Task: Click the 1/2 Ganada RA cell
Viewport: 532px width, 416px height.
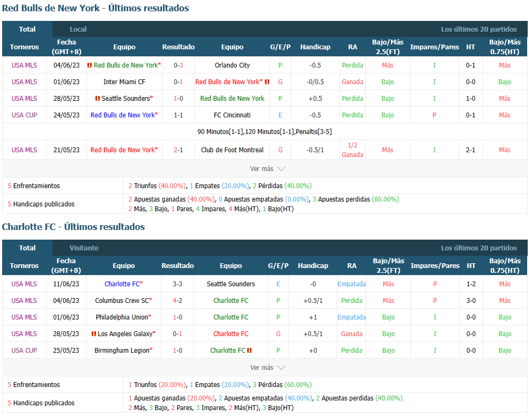Action: tap(352, 150)
